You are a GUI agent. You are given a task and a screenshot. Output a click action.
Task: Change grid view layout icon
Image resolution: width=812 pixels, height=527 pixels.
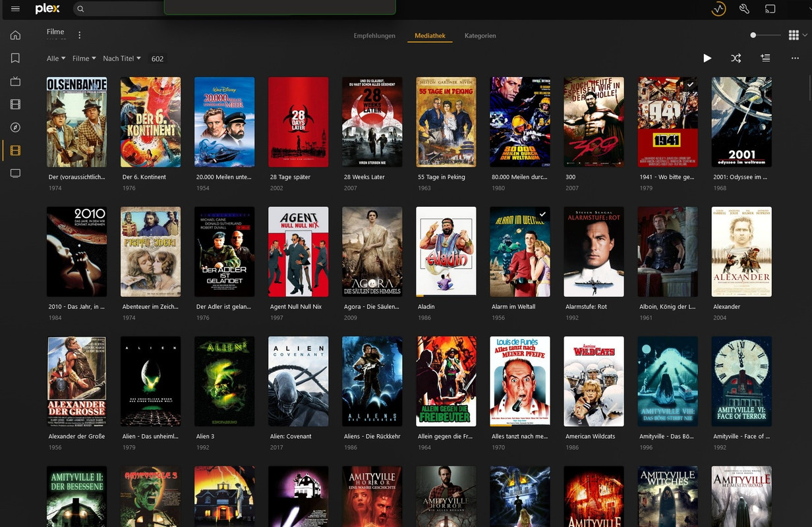pos(794,36)
